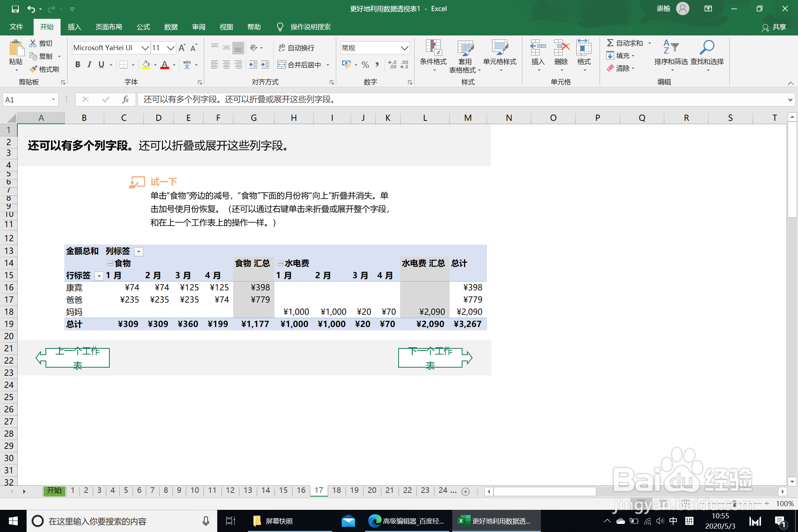Click the Paste clipboard icon
The width and height of the screenshot is (798, 532).
click(x=16, y=48)
